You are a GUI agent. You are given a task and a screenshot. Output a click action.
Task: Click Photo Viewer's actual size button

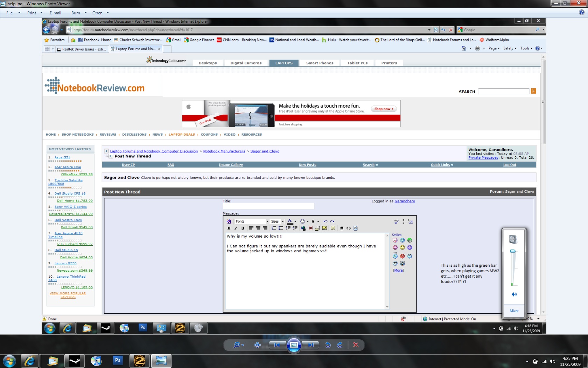tap(257, 345)
